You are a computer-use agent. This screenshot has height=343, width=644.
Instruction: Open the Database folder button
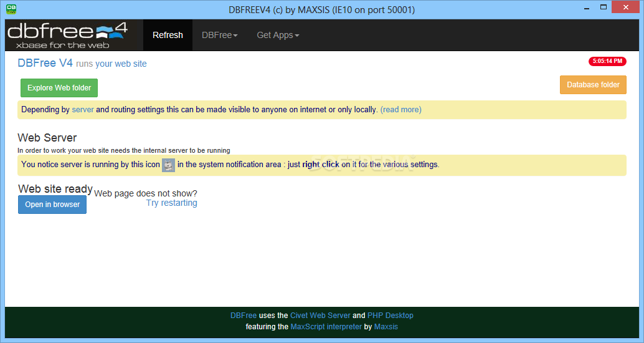[x=593, y=85]
